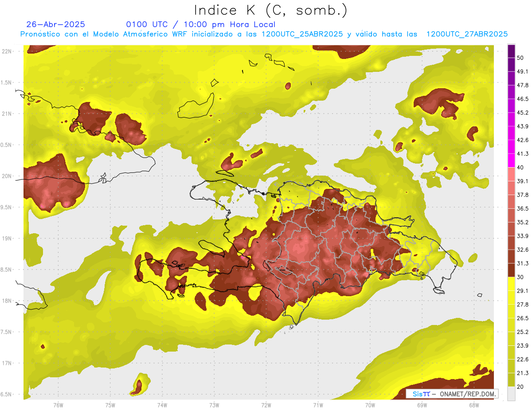Screen dimensions: 532x411
Task: Click "0100 UTC / 10:00 pm Hora Local" text
Action: (x=201, y=24)
